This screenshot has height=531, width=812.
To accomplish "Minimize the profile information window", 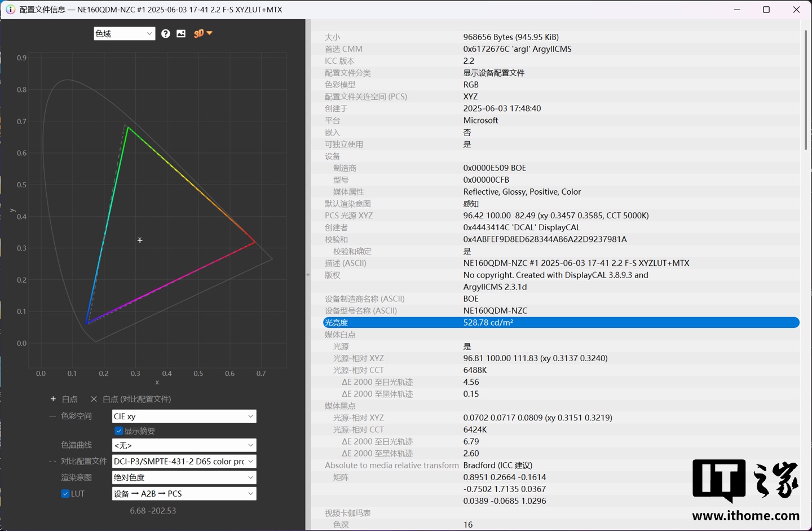I will [737, 10].
